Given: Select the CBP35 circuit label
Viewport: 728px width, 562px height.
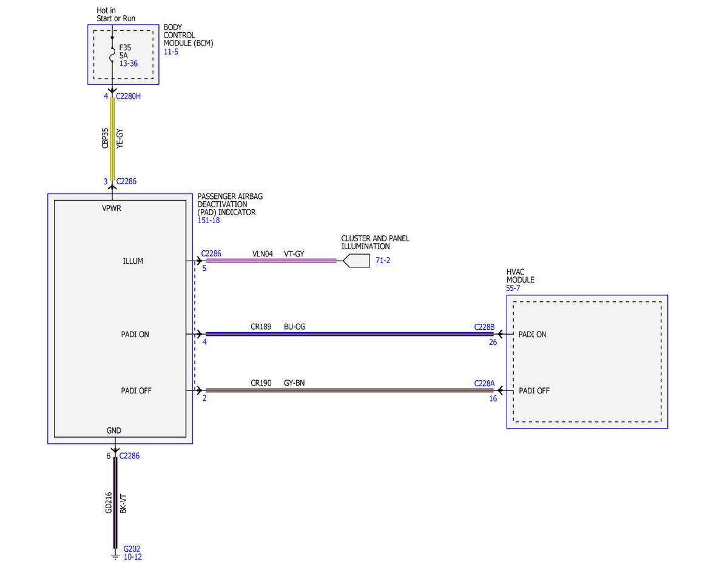Looking at the screenshot, I should pyautogui.click(x=105, y=138).
